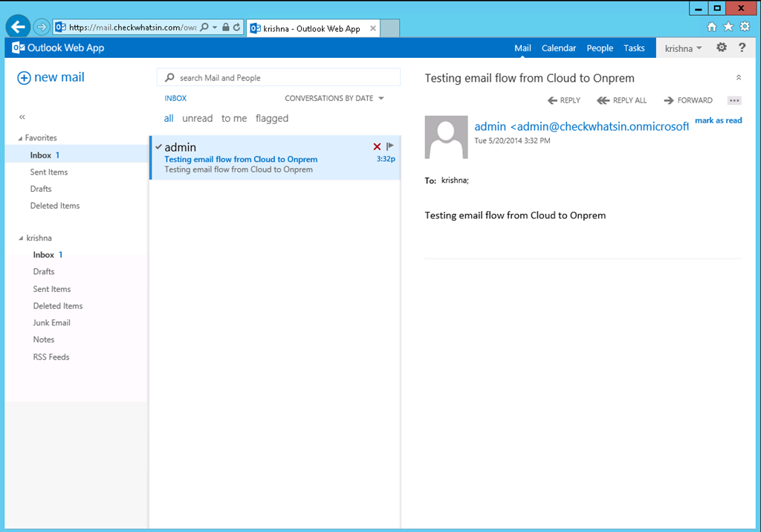The width and height of the screenshot is (761, 532).
Task: Select Inbox under Favorites
Action: point(77,155)
